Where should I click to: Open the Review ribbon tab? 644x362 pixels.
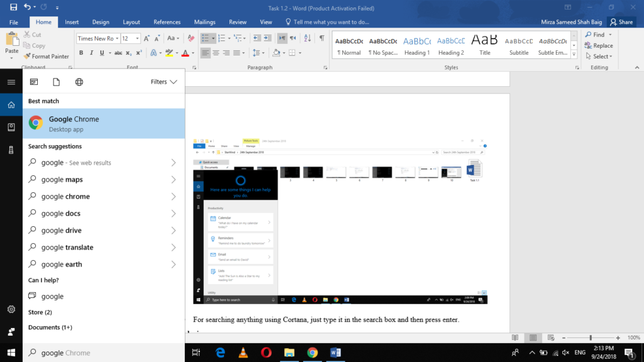tap(237, 21)
